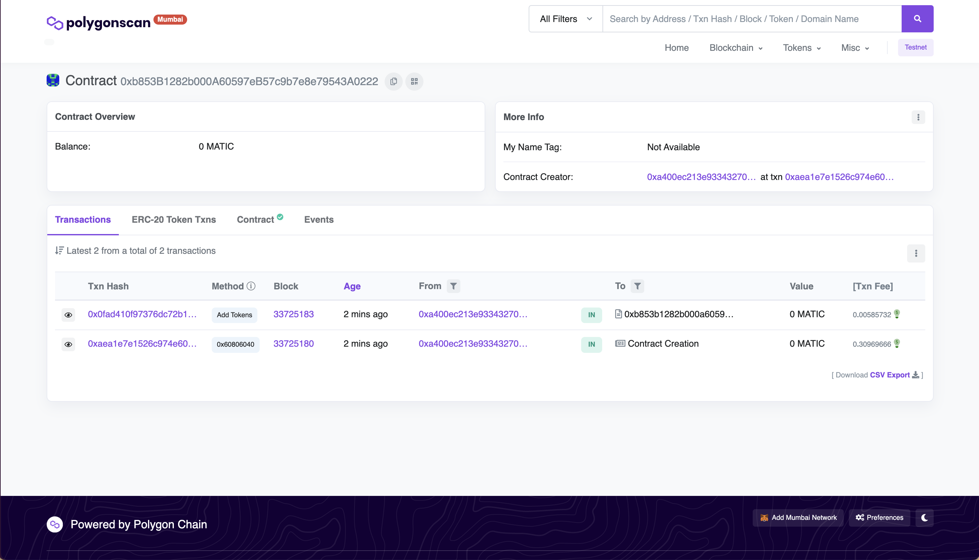
Task: Expand the Blockchain menu
Action: click(736, 48)
